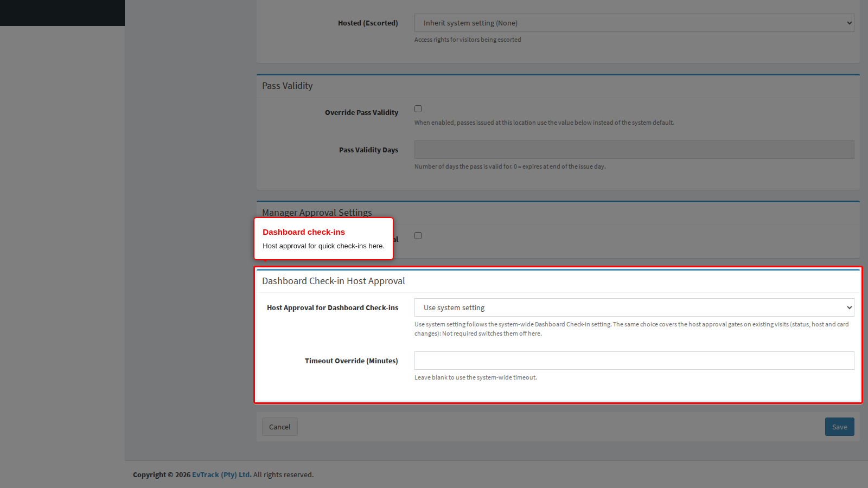The image size is (868, 488).
Task: Click the Cancel button
Action: click(280, 427)
